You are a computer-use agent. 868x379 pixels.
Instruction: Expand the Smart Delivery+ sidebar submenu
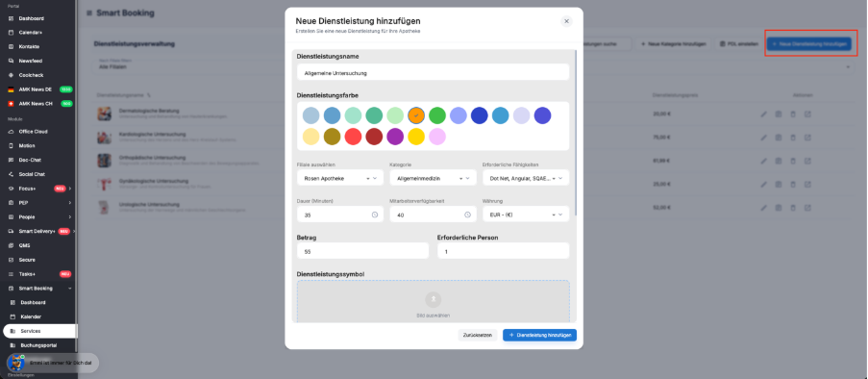(x=74, y=231)
